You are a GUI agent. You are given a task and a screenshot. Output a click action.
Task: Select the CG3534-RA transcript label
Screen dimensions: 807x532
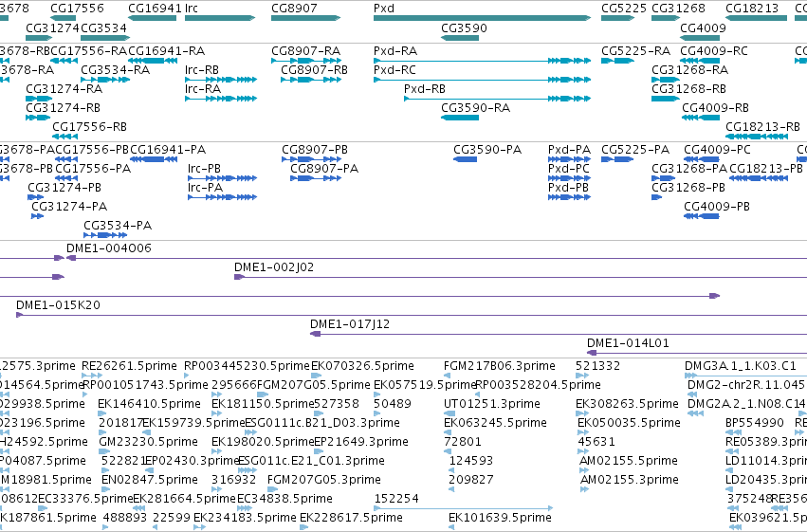pyautogui.click(x=116, y=70)
